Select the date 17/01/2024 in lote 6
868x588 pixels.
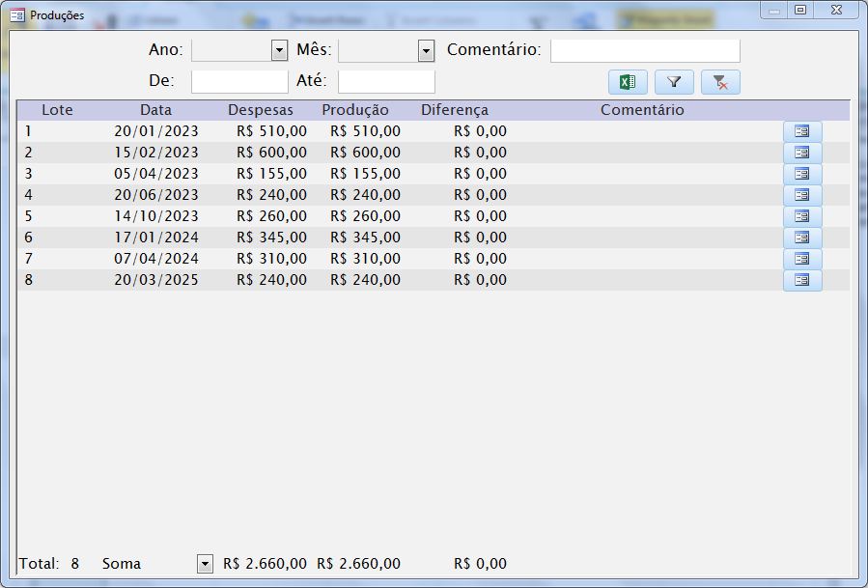(155, 238)
